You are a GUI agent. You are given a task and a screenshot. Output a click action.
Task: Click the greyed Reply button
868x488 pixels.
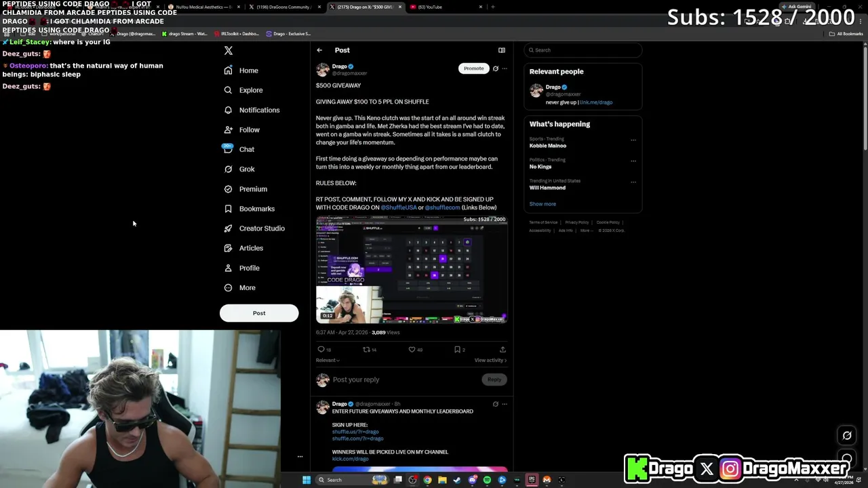[494, 380]
